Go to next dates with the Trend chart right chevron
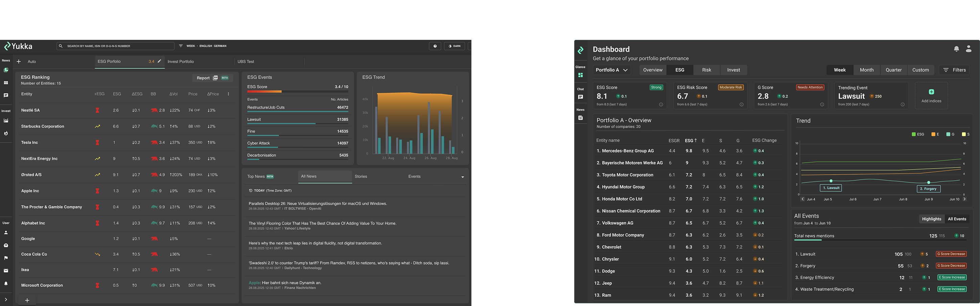 (x=964, y=199)
